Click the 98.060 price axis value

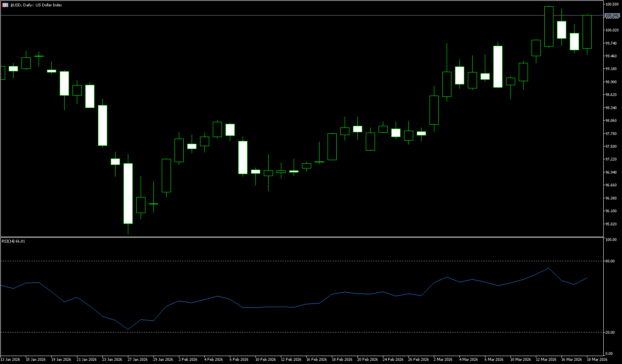click(611, 121)
